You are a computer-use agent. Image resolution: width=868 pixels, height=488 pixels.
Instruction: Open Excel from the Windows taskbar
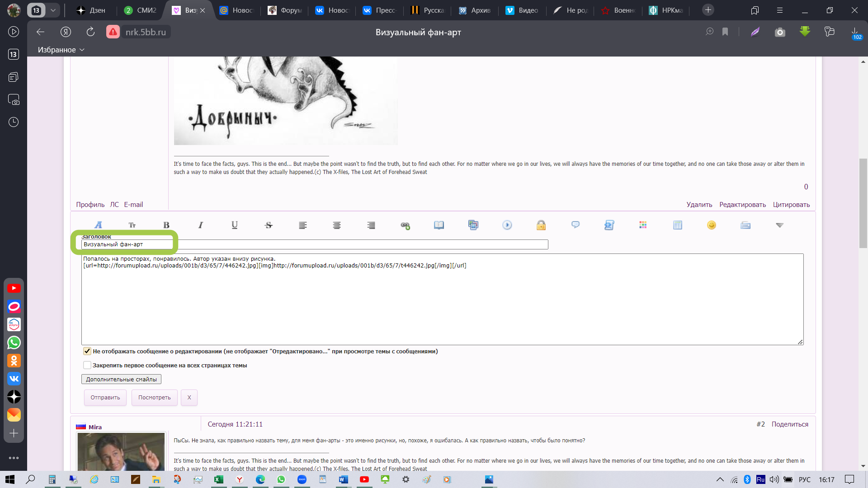click(219, 479)
